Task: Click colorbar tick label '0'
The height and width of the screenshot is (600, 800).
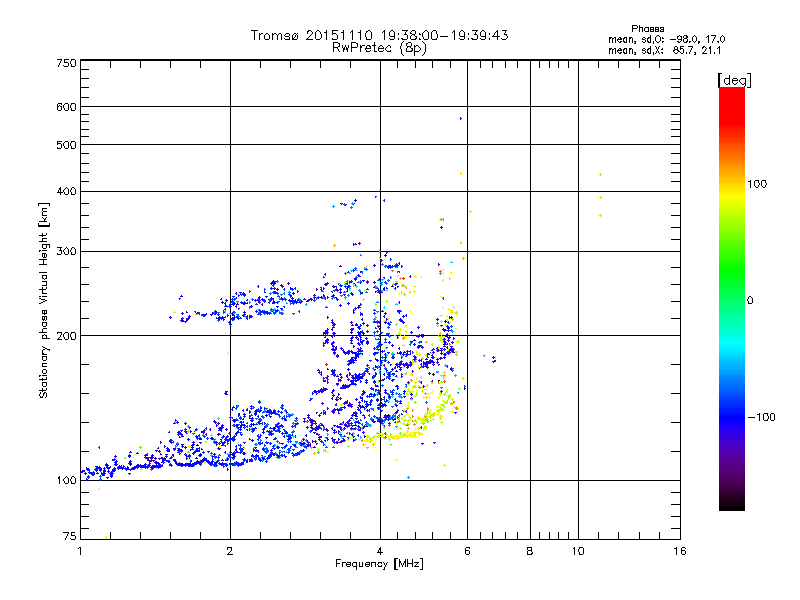Action: pos(750,300)
